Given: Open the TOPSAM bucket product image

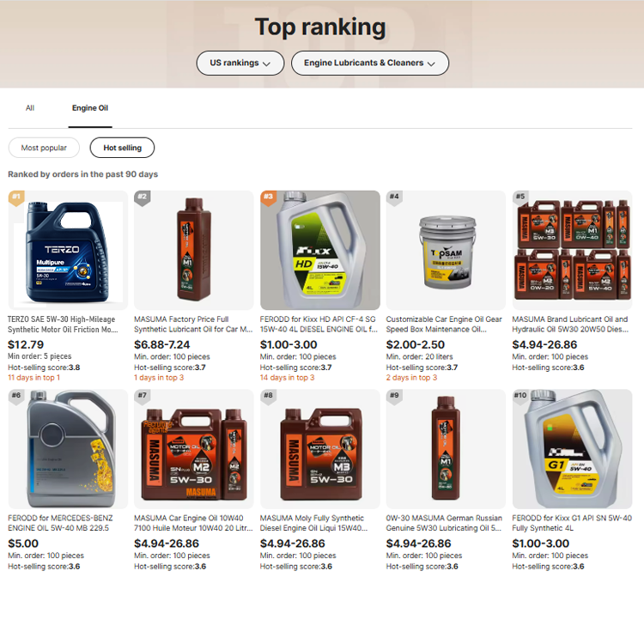Looking at the screenshot, I should [x=446, y=250].
